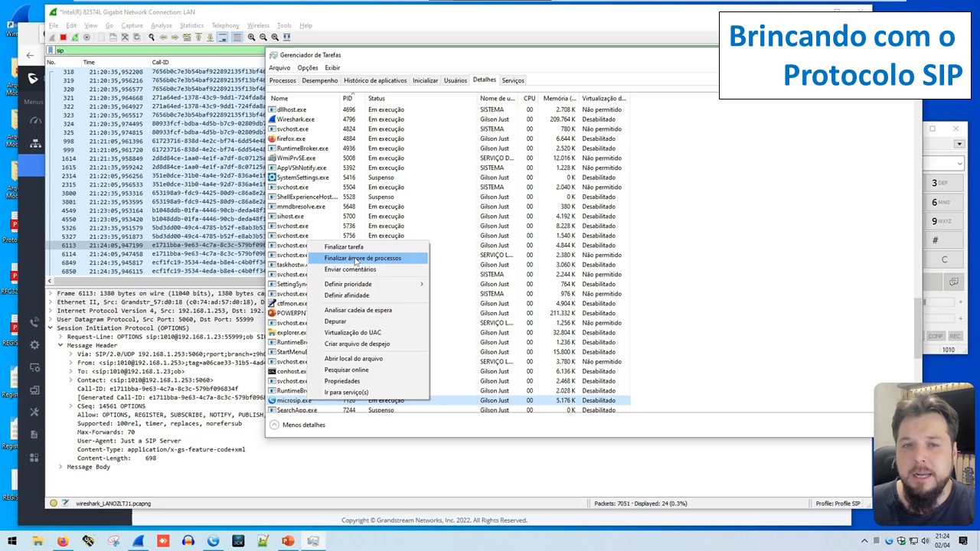Viewport: 980px width, 551px height.
Task: Open Firefox from Windows taskbar
Action: (x=63, y=541)
